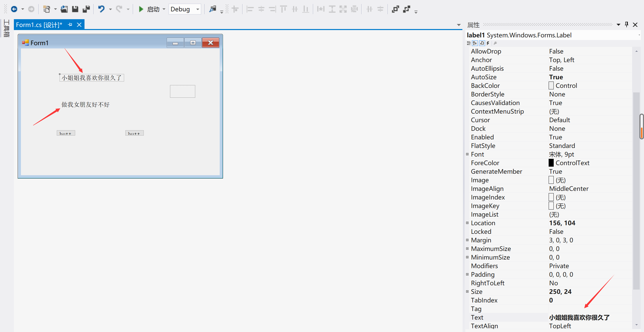
Task: Expand the MinimumSize property
Action: tap(467, 257)
